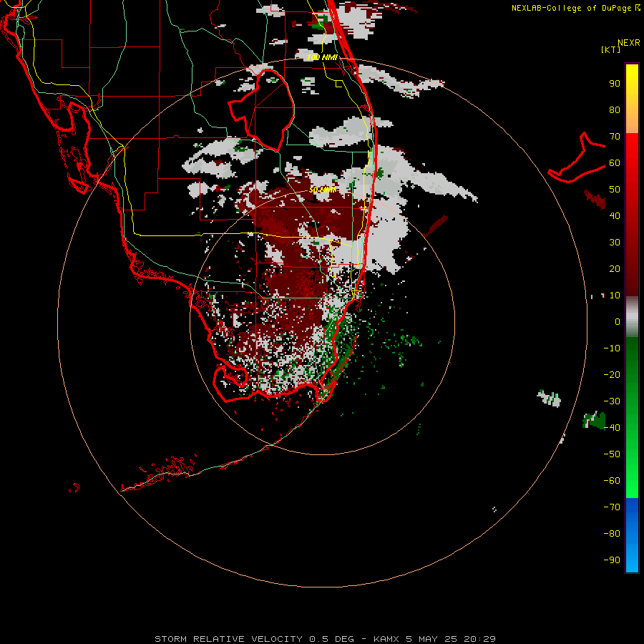Screen dimensions: 644x644
Task: Select the 50 NMI range ring label
Action: (323, 190)
